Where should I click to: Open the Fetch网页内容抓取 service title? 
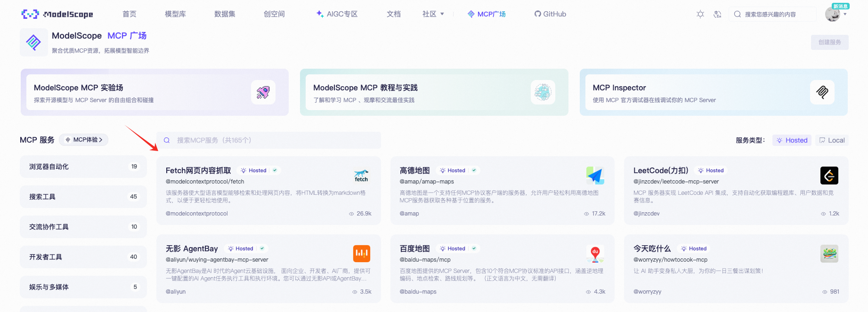[198, 170]
